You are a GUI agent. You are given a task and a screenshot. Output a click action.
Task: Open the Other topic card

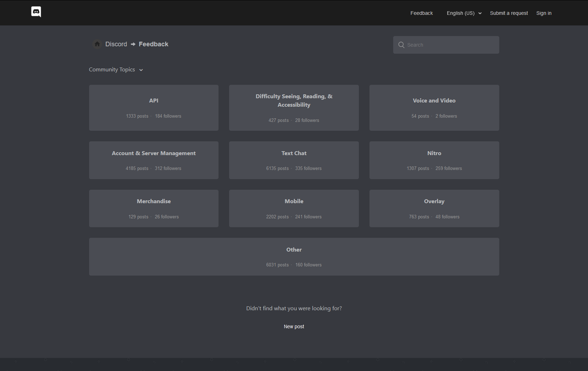pos(294,257)
